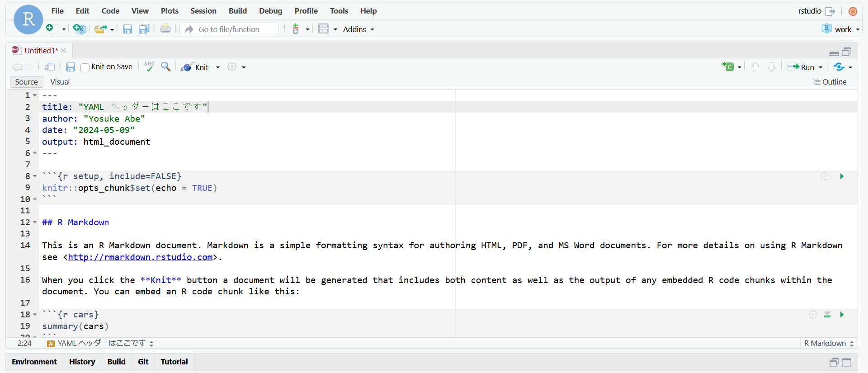Open the setup chunk options gear
The image size is (868, 373).
coord(825,176)
